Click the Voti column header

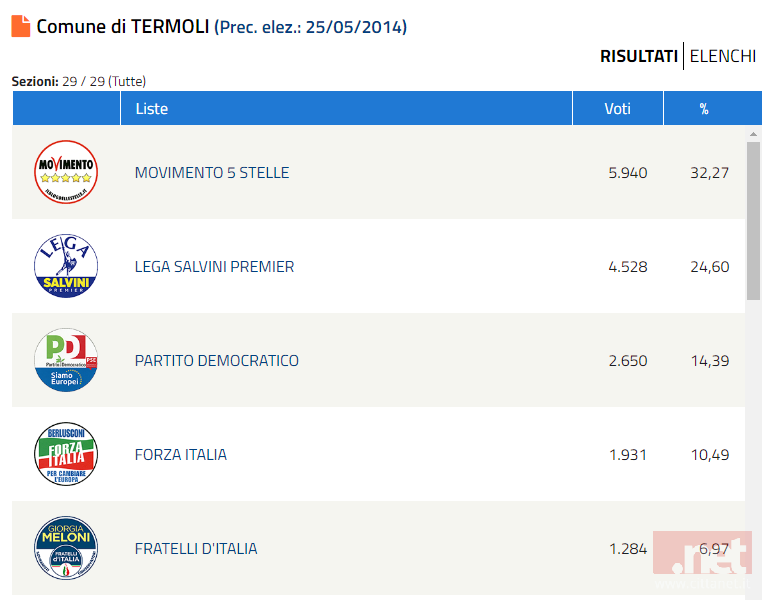[618, 108]
